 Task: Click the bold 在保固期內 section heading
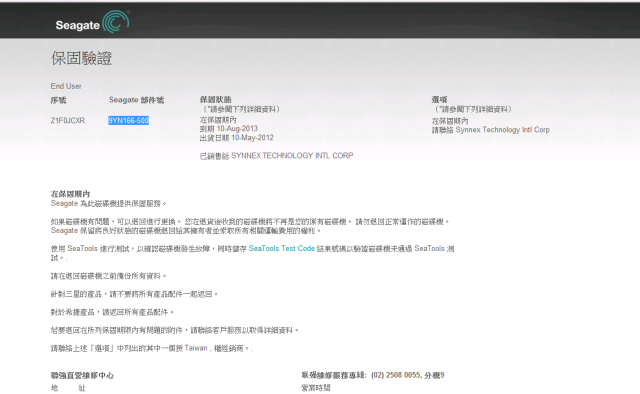pos(70,194)
